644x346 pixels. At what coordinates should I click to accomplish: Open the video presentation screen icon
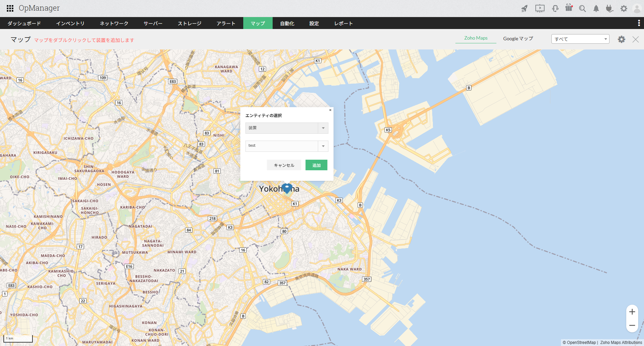tap(540, 8)
